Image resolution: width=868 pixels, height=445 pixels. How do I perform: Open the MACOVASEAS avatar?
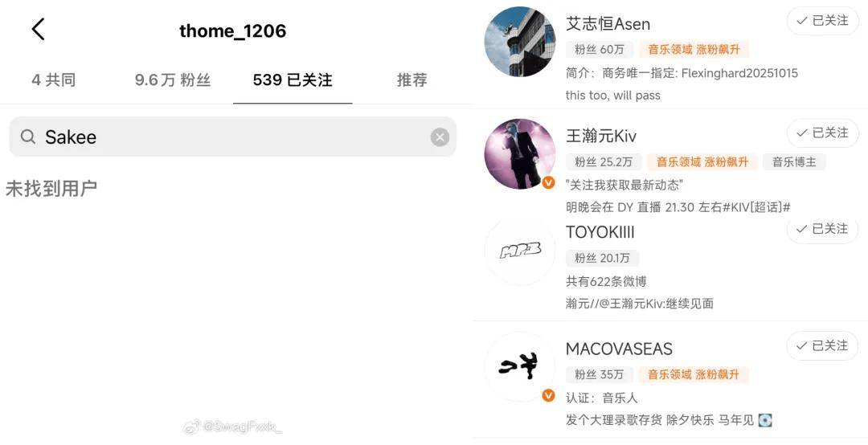[x=519, y=366]
